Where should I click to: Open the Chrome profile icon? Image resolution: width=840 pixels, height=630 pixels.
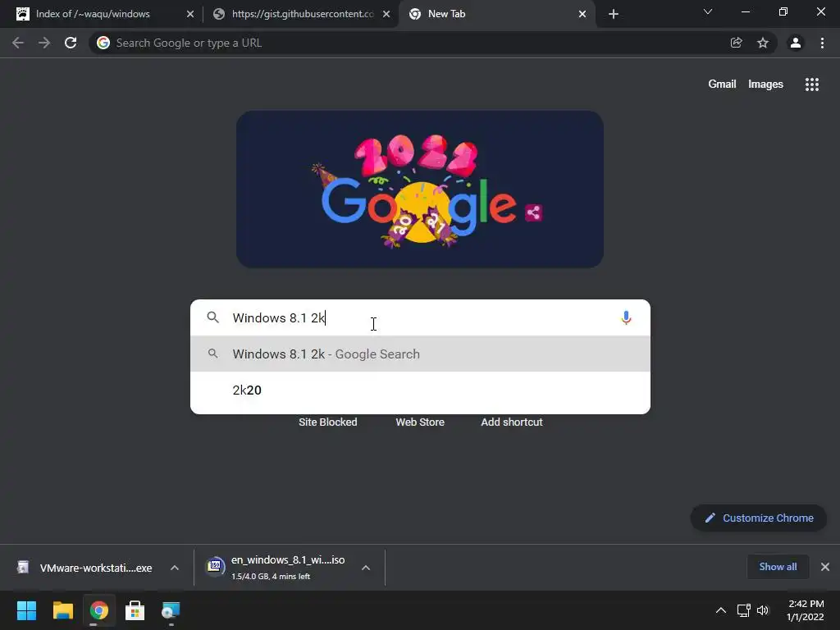coord(796,43)
